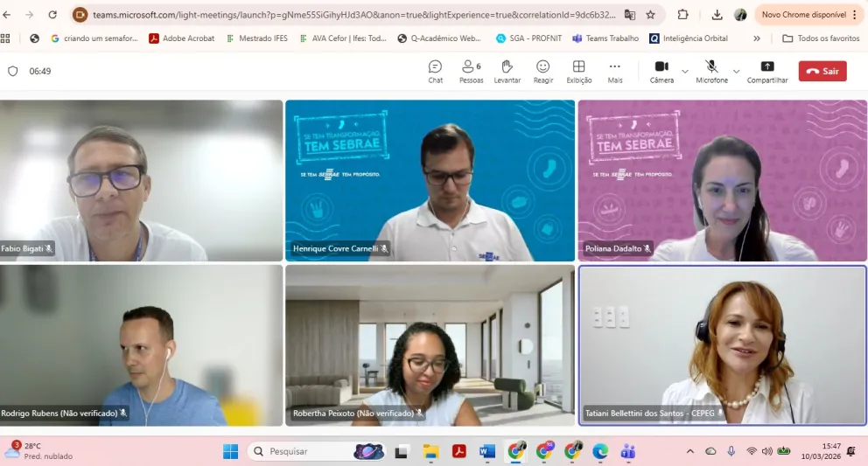Viewport: 868px width, 466px height.
Task: Expand the hidden bookmarks overflow chevron
Action: pos(757,38)
